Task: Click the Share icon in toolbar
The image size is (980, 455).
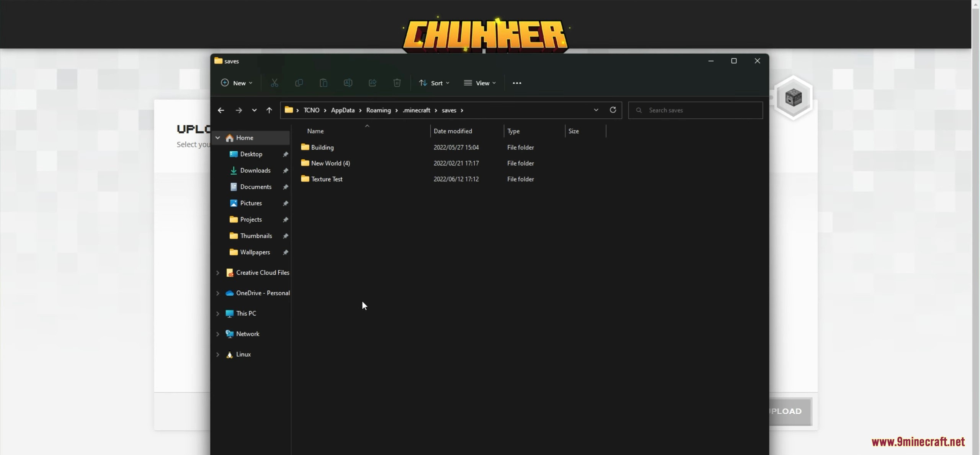Action: [372, 83]
